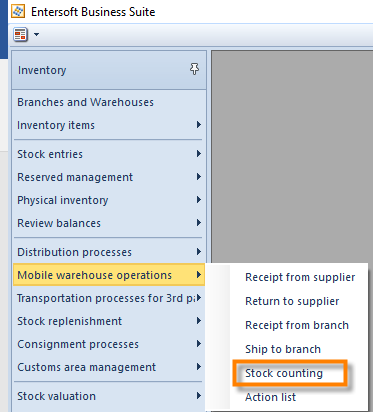The height and width of the screenshot is (412, 373).
Task: Expand the Physical inventory submenu arrow
Action: point(199,200)
